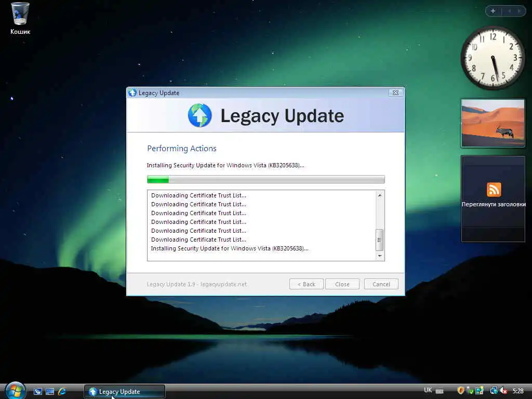Click the sidebar next-page arrow
This screenshot has width=532, height=399.
click(x=519, y=11)
